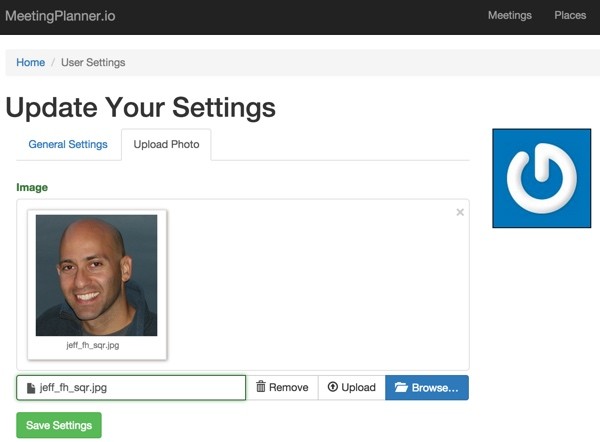
Task: Close the image preview with the x
Action: (x=460, y=212)
